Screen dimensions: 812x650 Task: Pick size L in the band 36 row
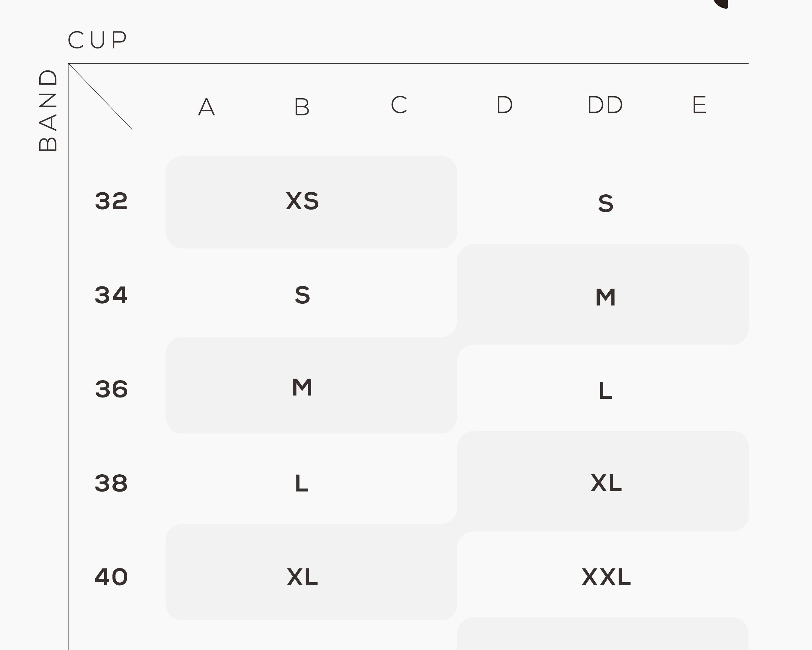[606, 390]
